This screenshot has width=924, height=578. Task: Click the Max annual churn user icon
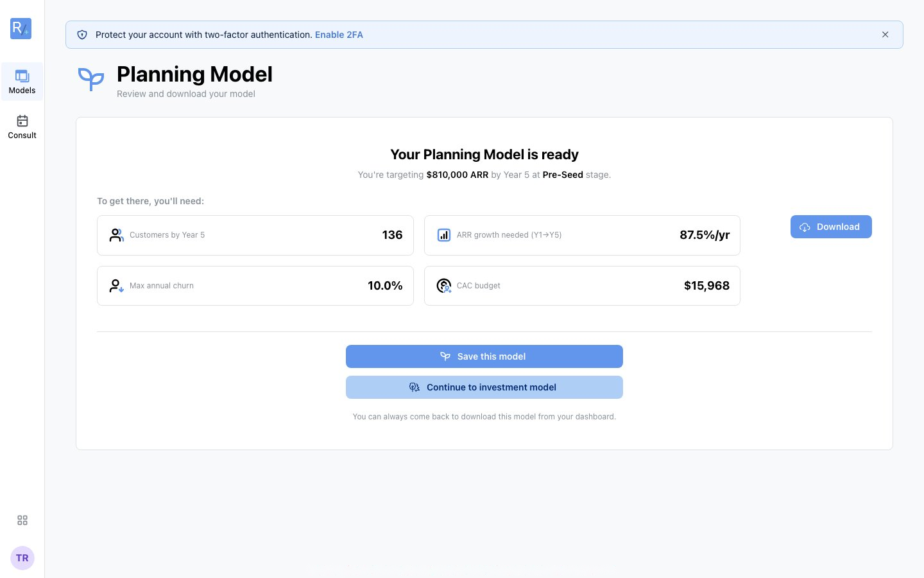pos(116,286)
